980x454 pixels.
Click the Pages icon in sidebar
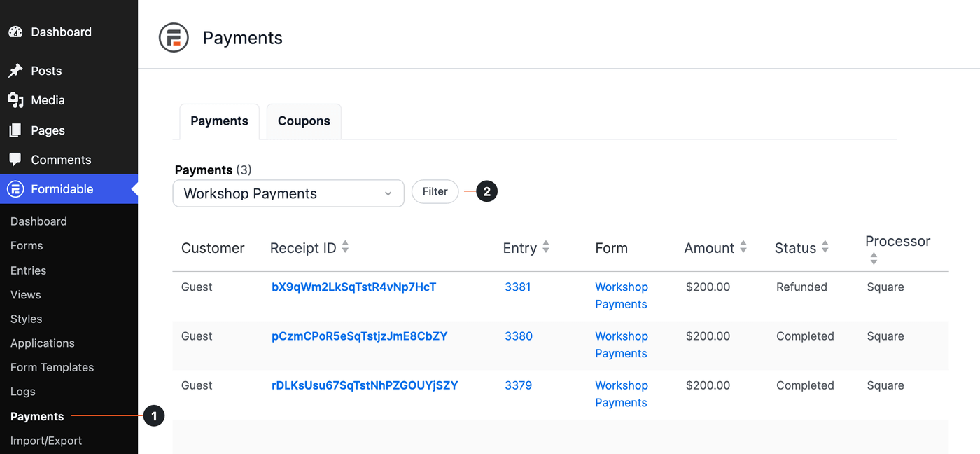[x=15, y=130]
